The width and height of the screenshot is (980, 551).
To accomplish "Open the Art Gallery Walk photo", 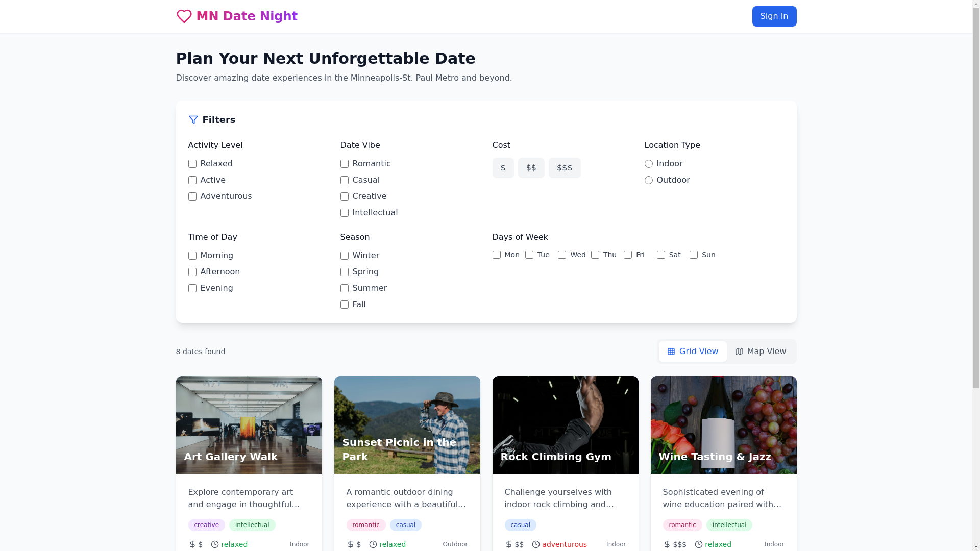I will tap(249, 425).
